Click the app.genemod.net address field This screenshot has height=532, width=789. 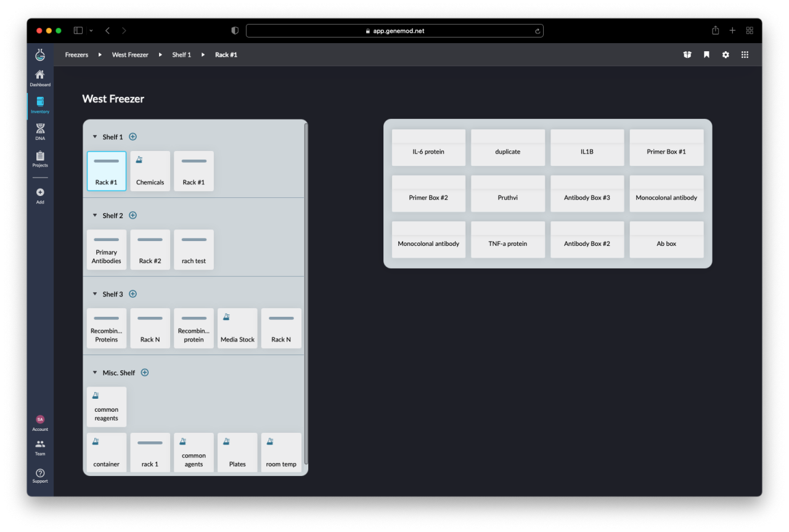(394, 31)
